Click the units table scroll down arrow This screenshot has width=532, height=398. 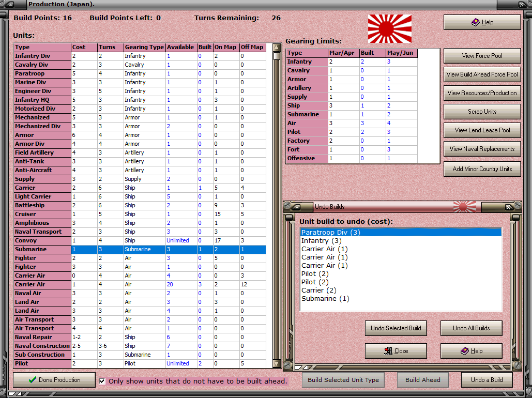(277, 364)
